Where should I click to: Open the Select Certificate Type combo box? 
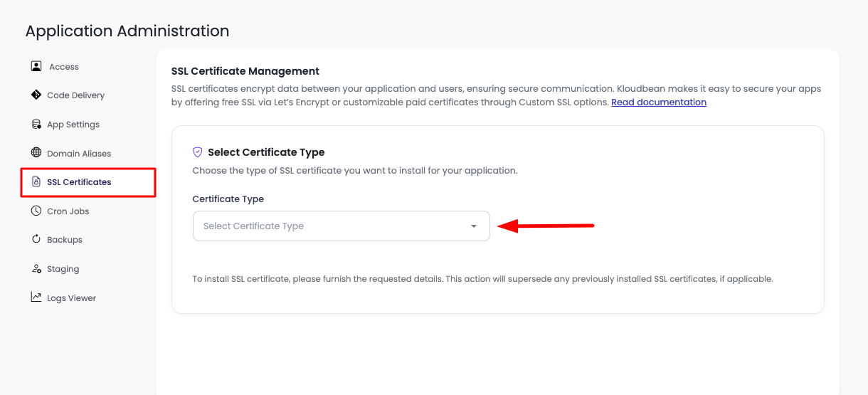click(341, 226)
